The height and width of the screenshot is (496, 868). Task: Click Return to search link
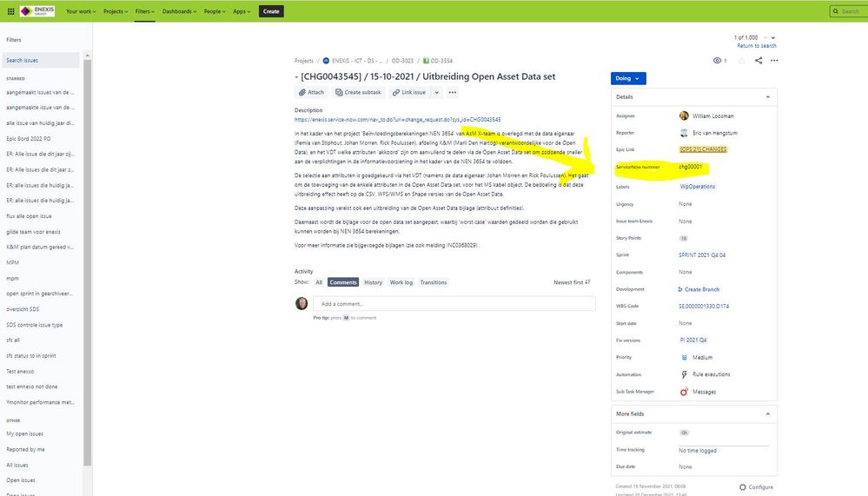757,46
